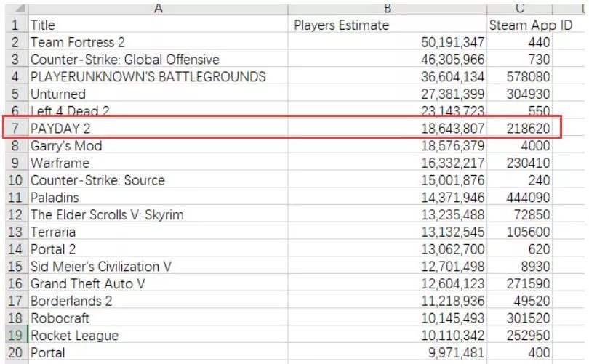The width and height of the screenshot is (589, 364).
Task: Select the Terraria app ID 105600
Action: [520, 232]
